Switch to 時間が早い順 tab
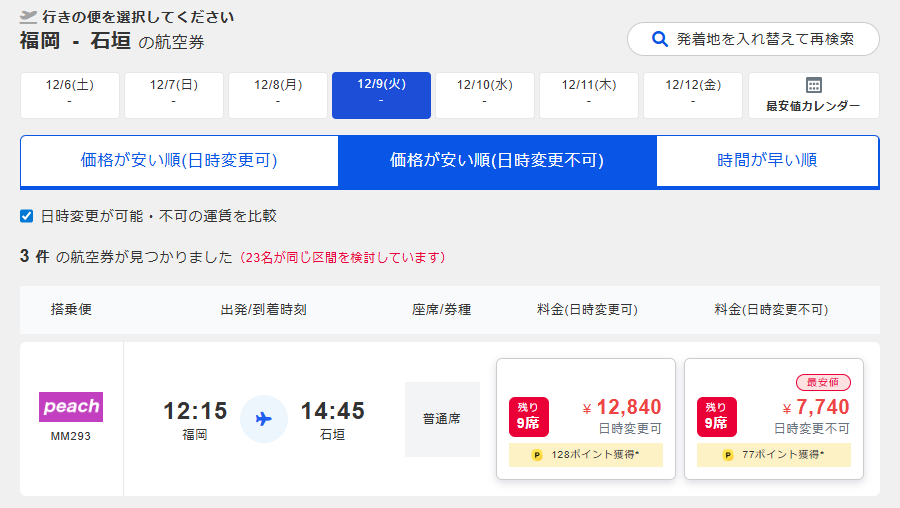Image resolution: width=900 pixels, height=508 pixels. click(x=767, y=160)
